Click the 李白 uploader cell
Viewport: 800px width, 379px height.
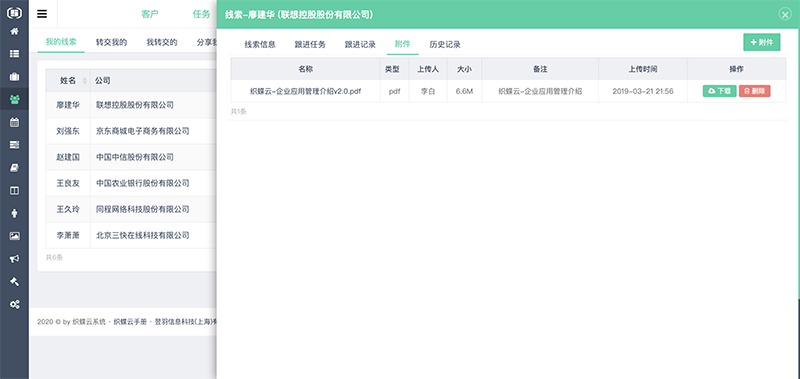pos(428,91)
